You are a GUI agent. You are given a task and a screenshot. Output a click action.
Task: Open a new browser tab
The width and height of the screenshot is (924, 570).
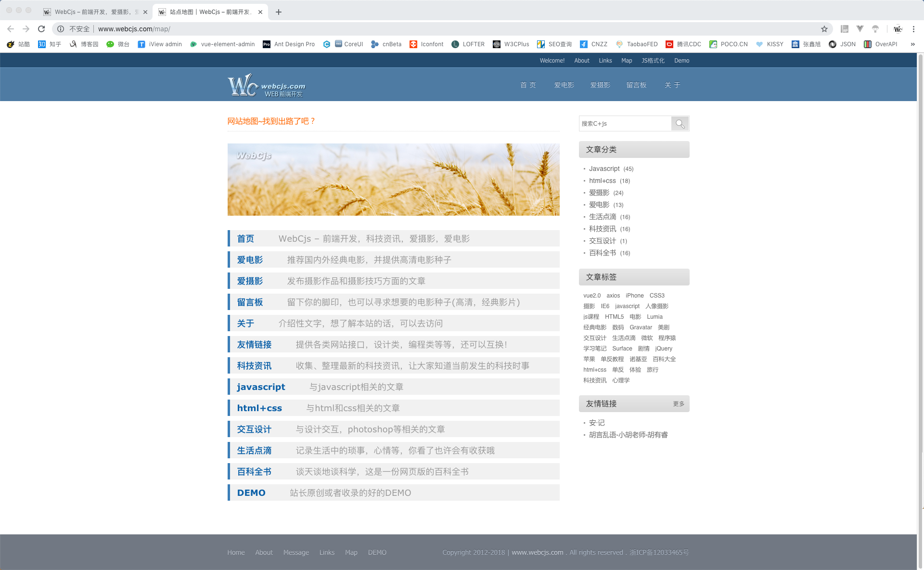click(x=279, y=12)
